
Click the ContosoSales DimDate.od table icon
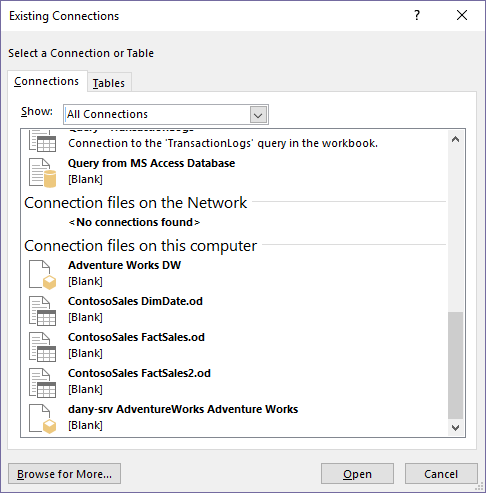click(x=42, y=311)
